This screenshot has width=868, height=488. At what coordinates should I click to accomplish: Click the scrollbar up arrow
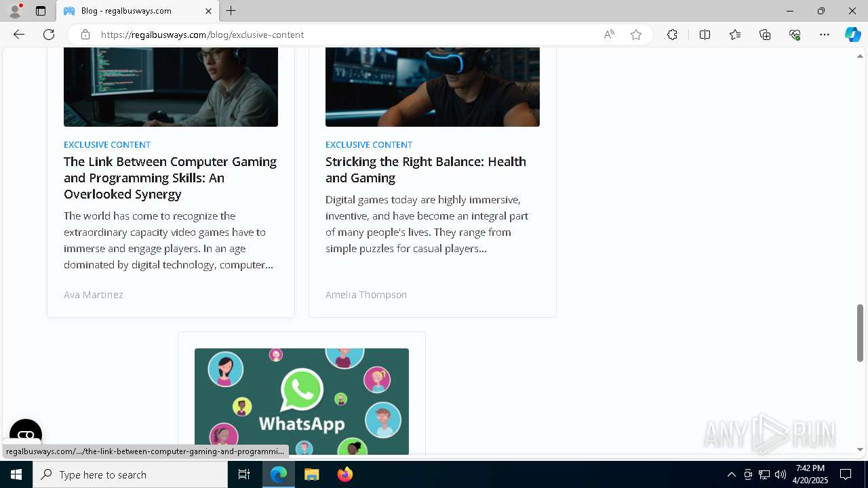pos(861,56)
